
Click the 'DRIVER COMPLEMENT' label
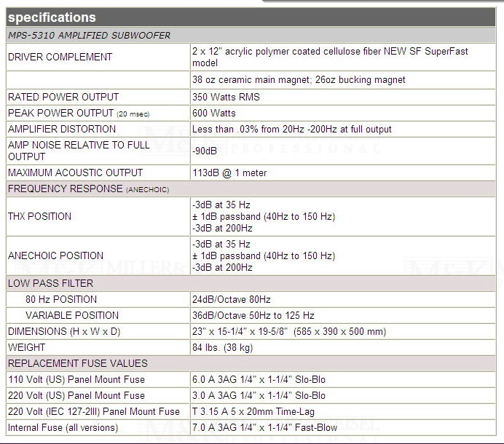(60, 57)
